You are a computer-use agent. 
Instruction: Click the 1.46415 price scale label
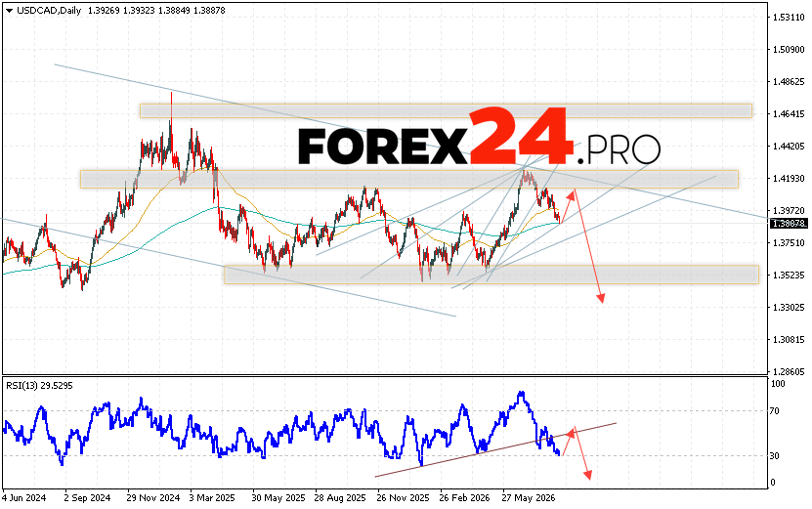pyautogui.click(x=789, y=114)
